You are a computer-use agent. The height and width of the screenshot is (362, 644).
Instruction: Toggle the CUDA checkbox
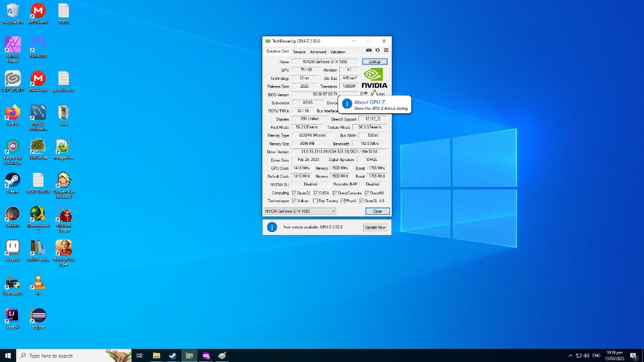pos(315,193)
